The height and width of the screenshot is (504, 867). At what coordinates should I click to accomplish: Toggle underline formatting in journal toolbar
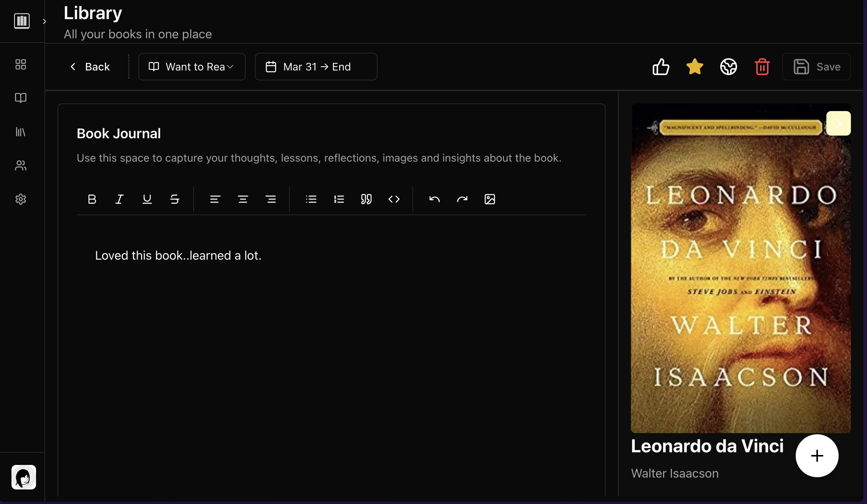pos(147,199)
